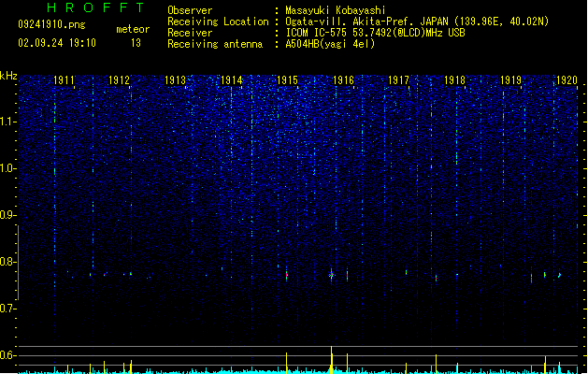Click the tallest yellow intensity peak near 1916
The image size is (588, 374).
coord(331,359)
